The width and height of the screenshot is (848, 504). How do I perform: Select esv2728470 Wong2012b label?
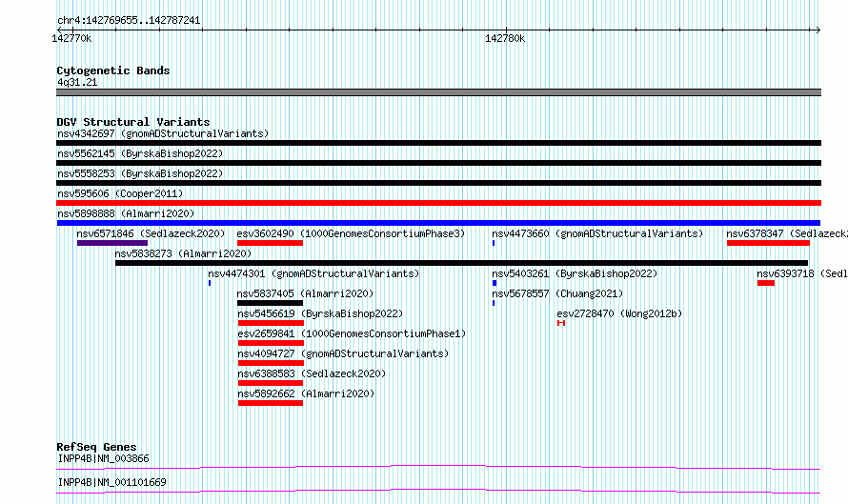click(x=619, y=313)
